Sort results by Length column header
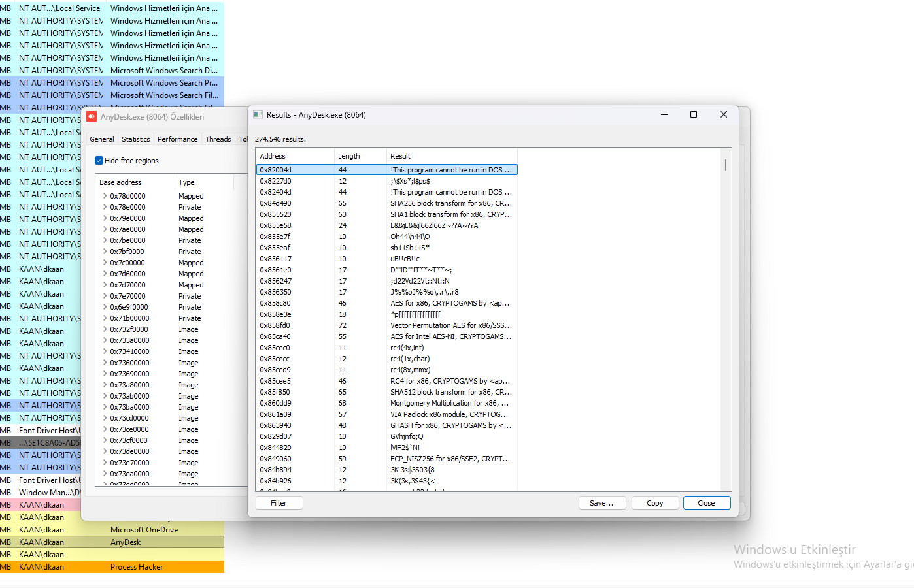The width and height of the screenshot is (914, 588). (x=360, y=156)
